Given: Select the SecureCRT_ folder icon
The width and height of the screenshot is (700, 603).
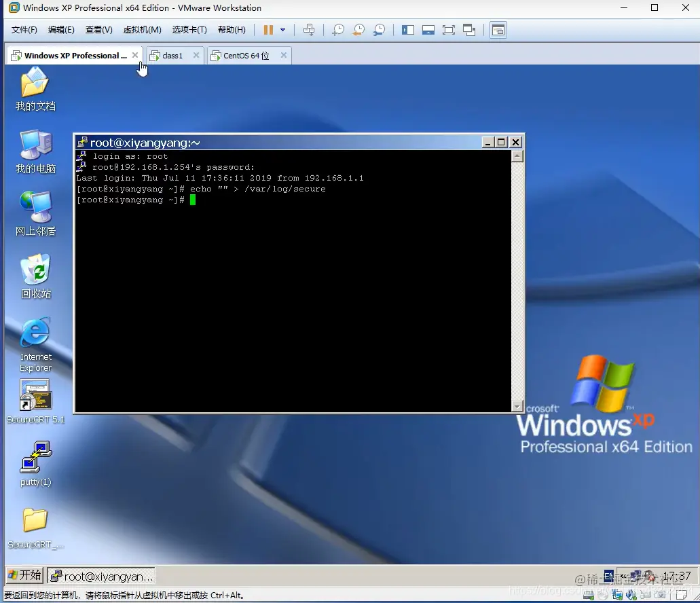Looking at the screenshot, I should coord(35,528).
